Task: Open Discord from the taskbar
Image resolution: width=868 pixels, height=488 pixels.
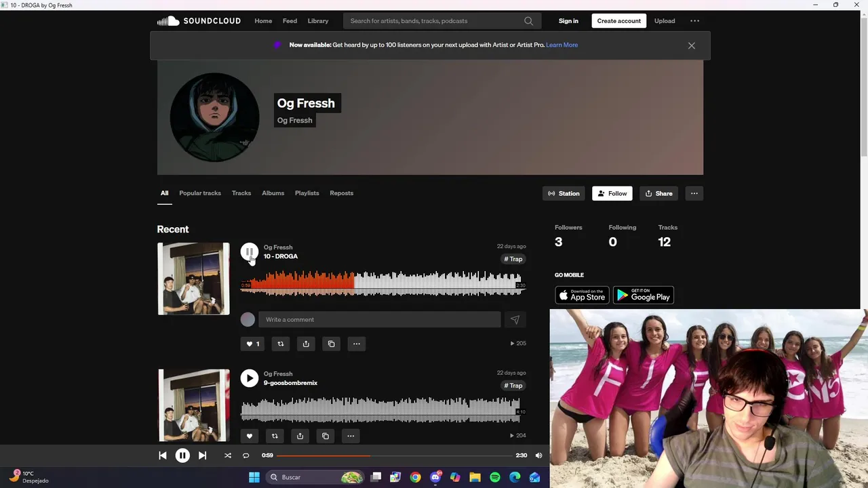Action: [435, 477]
